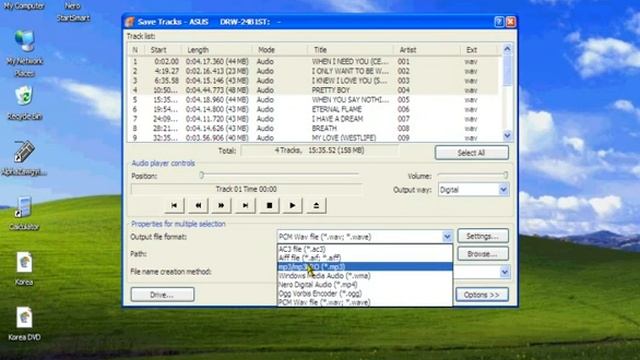Select track I KNEW I LOVE YOU
This screenshot has width=640, height=360.
coord(313,80)
